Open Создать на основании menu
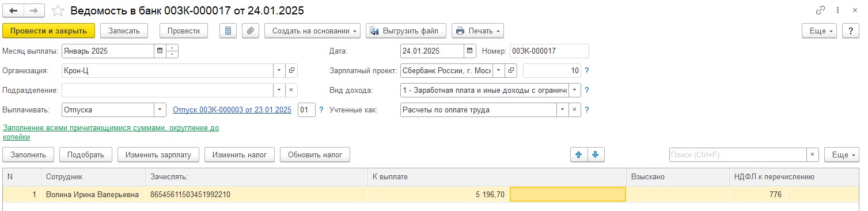 313,31
